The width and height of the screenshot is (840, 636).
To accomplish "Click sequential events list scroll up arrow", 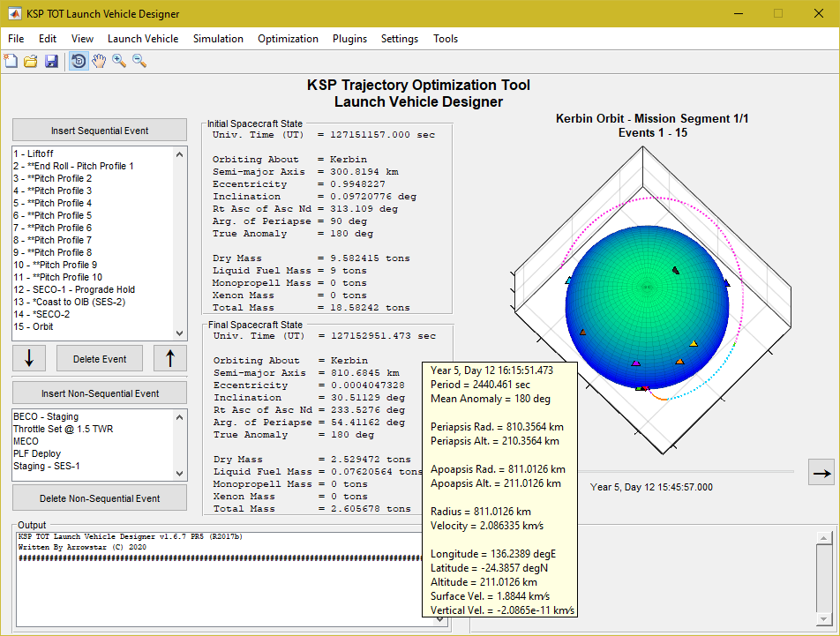I will (179, 154).
